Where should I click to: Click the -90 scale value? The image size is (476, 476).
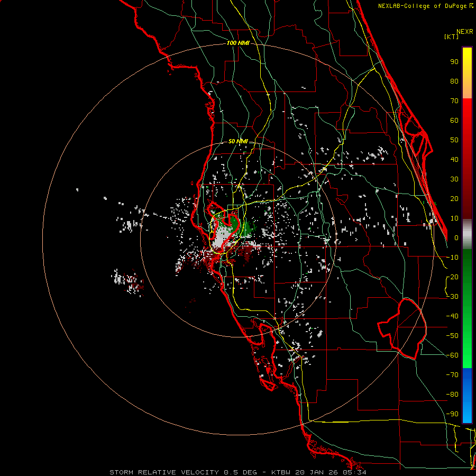tap(452, 414)
